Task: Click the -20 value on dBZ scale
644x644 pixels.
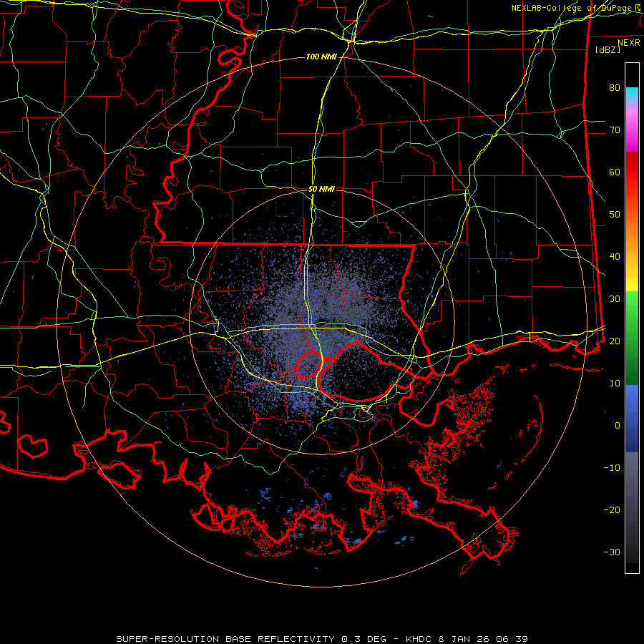Action: point(612,509)
